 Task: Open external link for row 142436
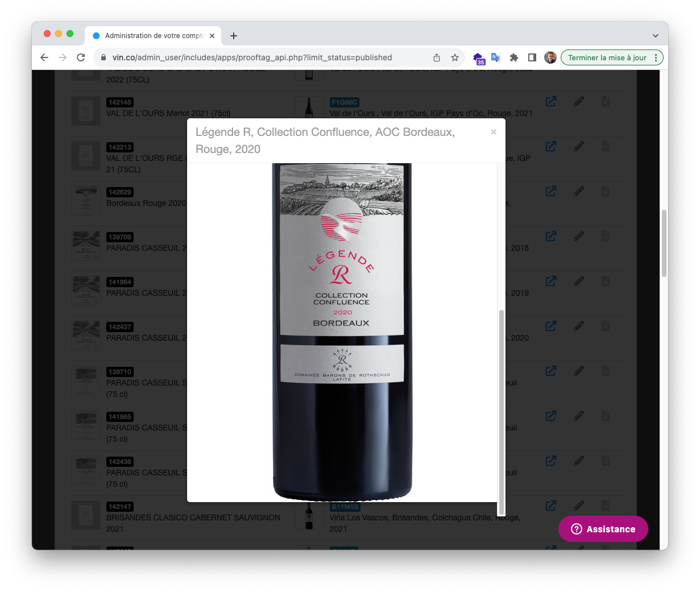(x=551, y=461)
